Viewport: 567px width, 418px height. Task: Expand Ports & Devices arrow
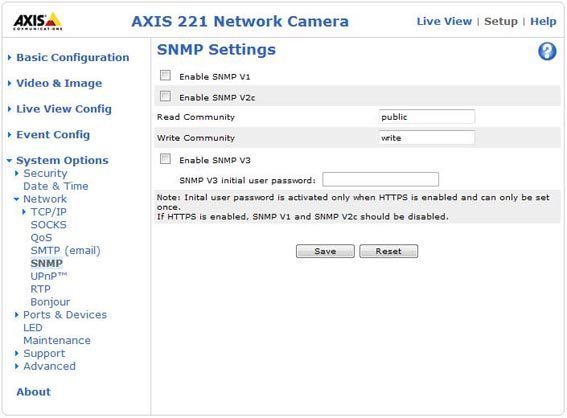[x=17, y=315]
